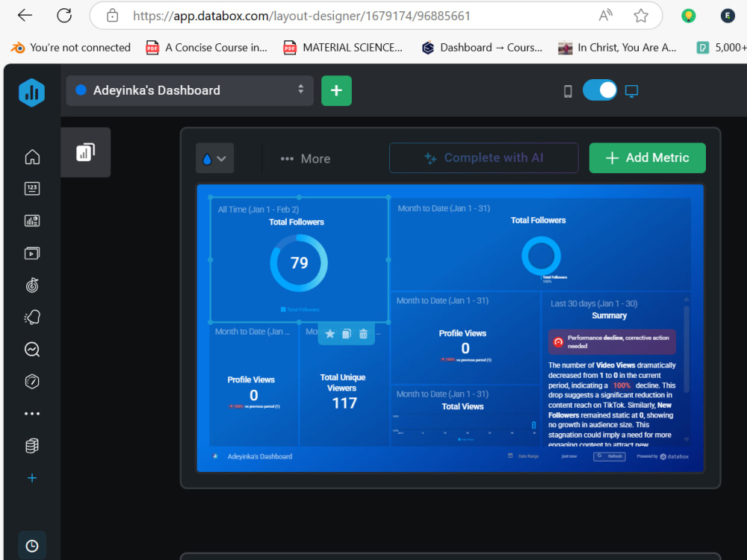Open the Home section in the sidebar
Viewport: 747px width, 560px height.
(x=32, y=157)
